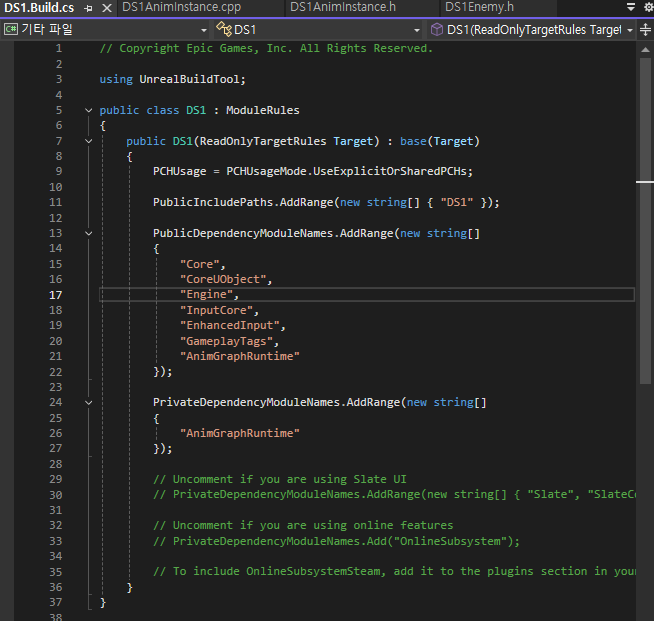654x621 pixels.
Task: Open the DS1Enemy.h tab
Action: tap(479, 7)
